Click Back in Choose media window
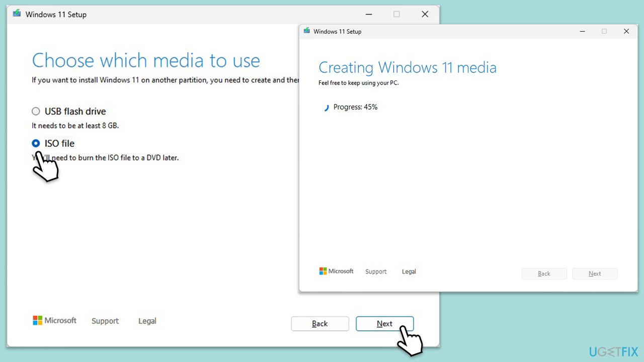Image resolution: width=644 pixels, height=362 pixels. 320,324
